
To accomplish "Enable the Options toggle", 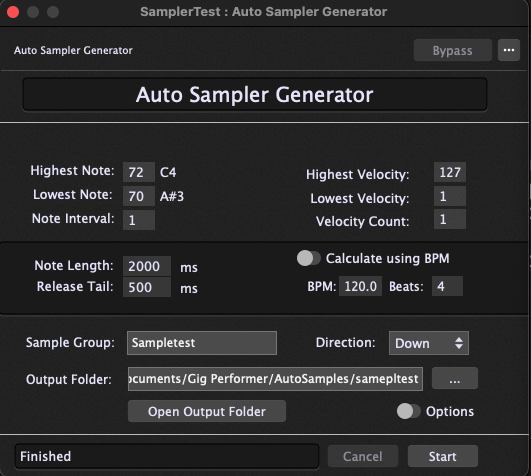I will coord(408,411).
